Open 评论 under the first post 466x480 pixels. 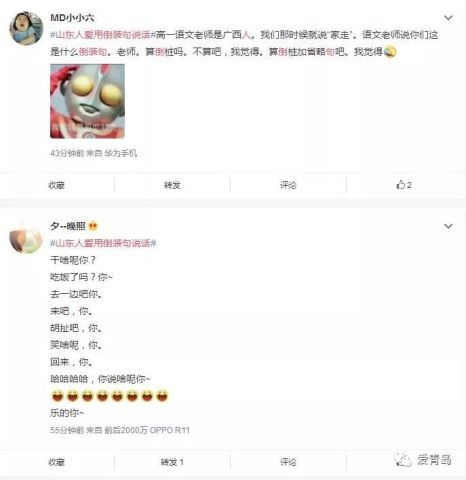coord(288,185)
